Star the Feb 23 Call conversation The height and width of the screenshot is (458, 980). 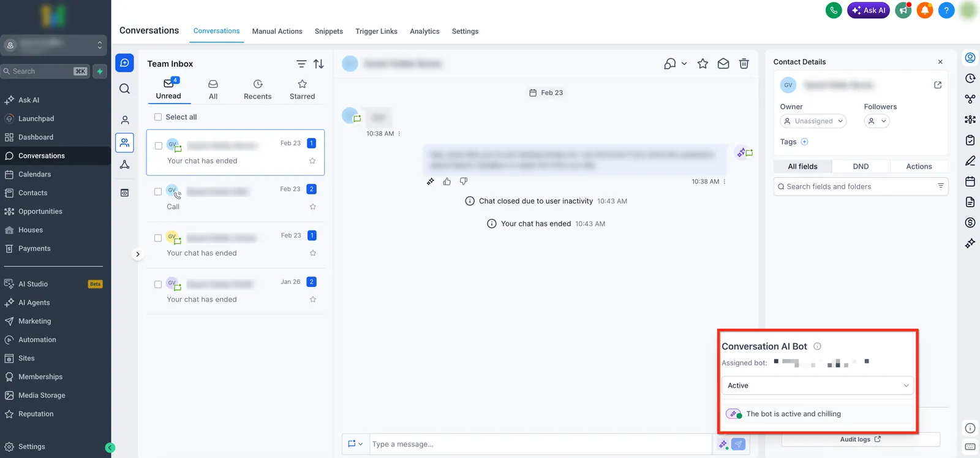(x=313, y=207)
